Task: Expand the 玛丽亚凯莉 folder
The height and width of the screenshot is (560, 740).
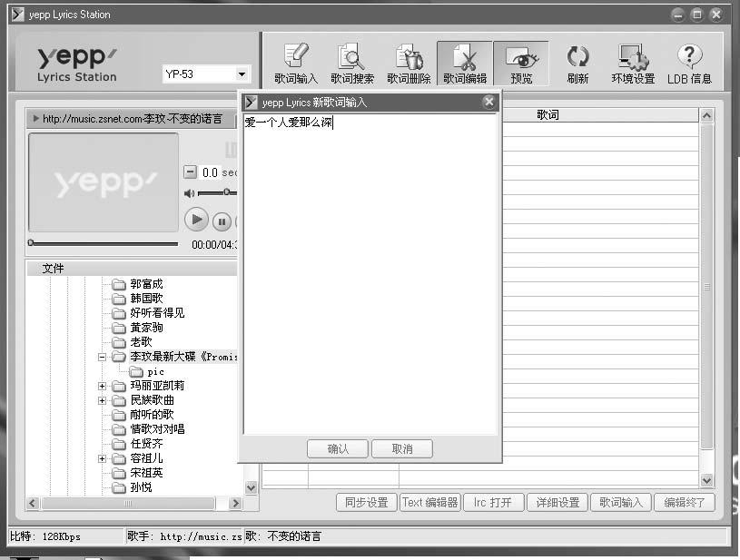Action: coord(102,386)
